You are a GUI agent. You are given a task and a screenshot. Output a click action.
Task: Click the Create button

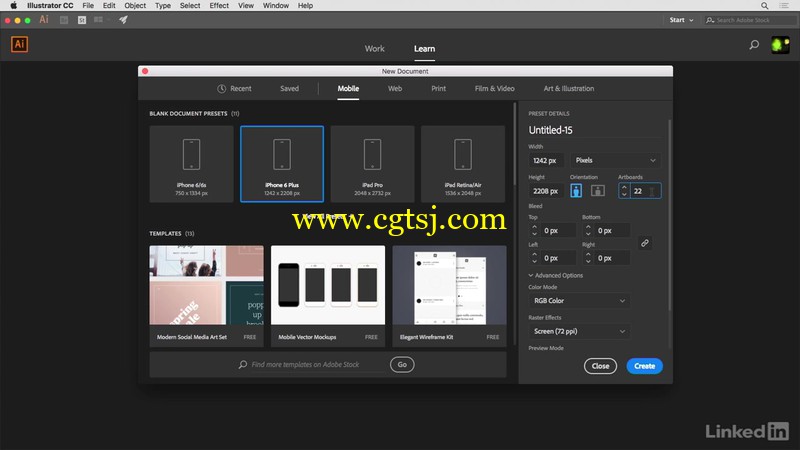pos(644,366)
